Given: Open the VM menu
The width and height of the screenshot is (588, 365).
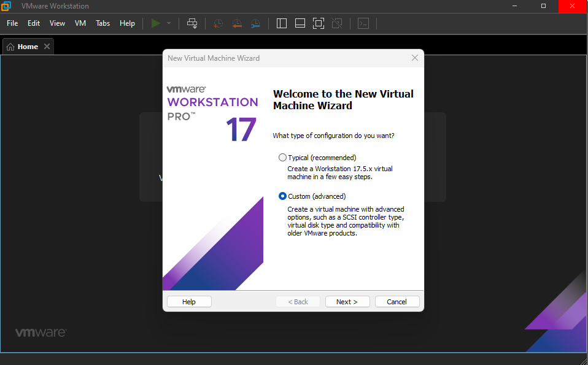Looking at the screenshot, I should click(x=80, y=23).
